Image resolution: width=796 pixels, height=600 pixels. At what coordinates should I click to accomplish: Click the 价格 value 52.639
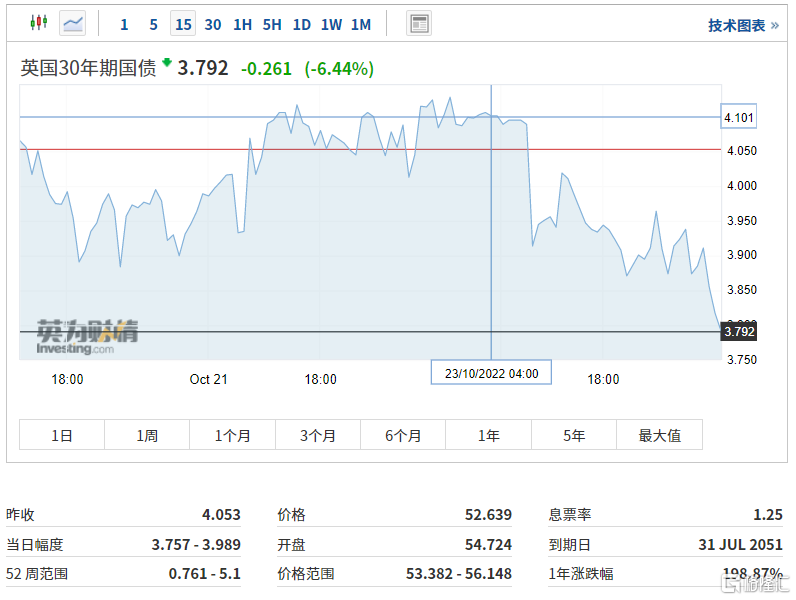(x=488, y=514)
